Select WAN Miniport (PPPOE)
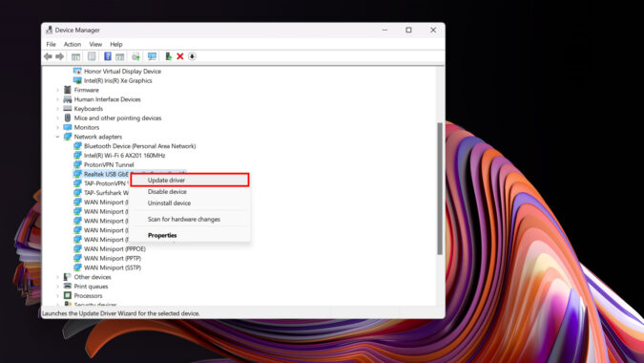 point(114,248)
